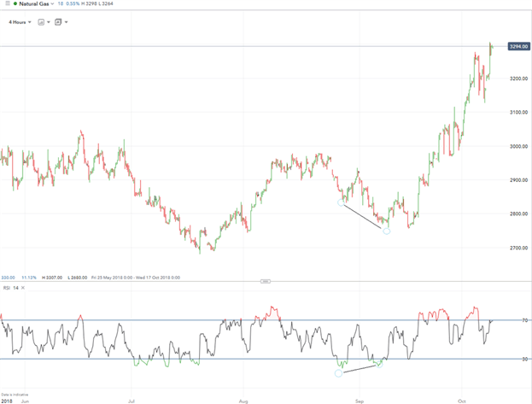The width and height of the screenshot is (532, 404).
Task: Click the 3200.00 price axis label
Action: (519, 79)
